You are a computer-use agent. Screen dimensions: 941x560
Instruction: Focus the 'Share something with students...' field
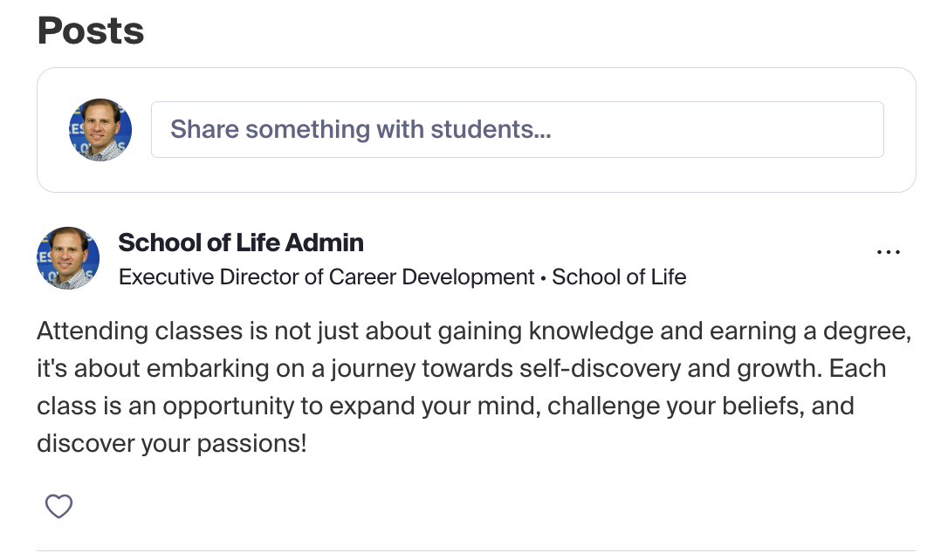pos(518,129)
